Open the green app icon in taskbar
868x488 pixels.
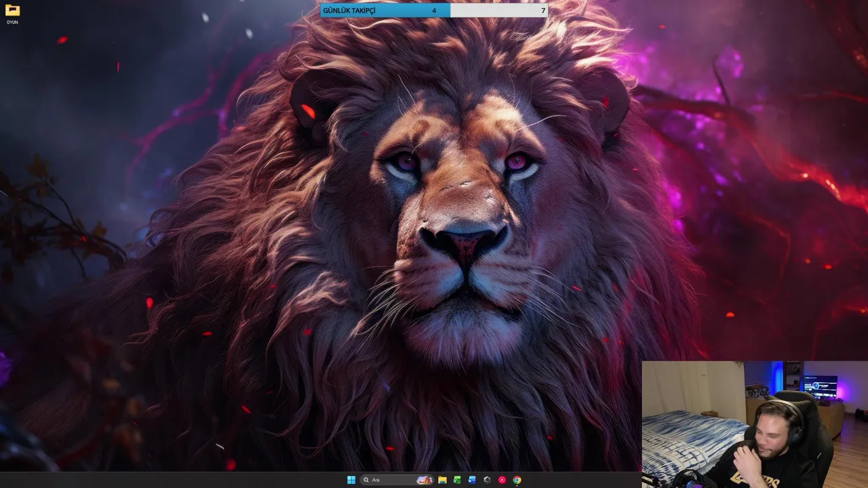457,480
